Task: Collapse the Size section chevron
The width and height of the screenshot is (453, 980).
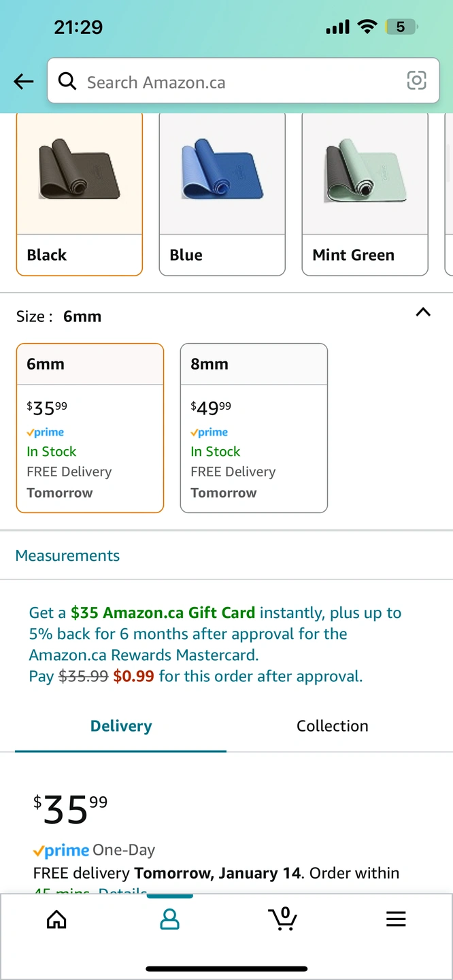Action: [x=423, y=312]
